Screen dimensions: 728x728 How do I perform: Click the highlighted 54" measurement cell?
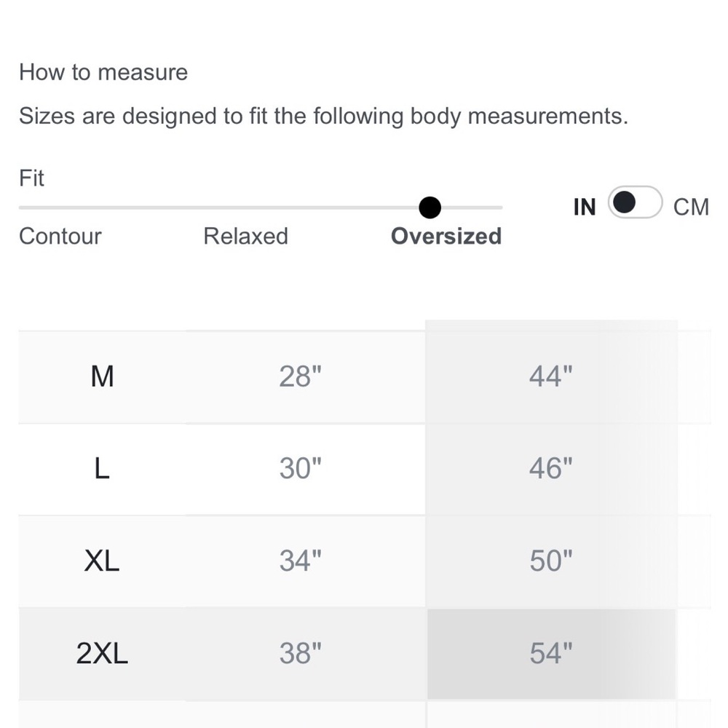[551, 653]
